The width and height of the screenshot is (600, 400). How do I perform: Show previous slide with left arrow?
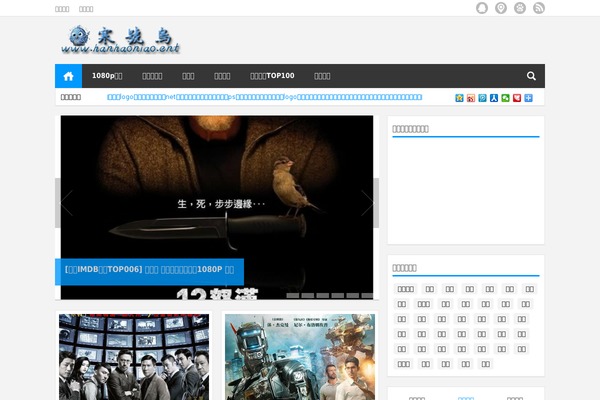(x=65, y=203)
